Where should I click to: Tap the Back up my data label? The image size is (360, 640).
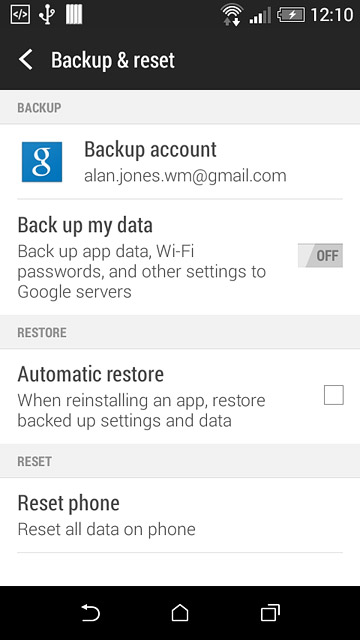[85, 225]
